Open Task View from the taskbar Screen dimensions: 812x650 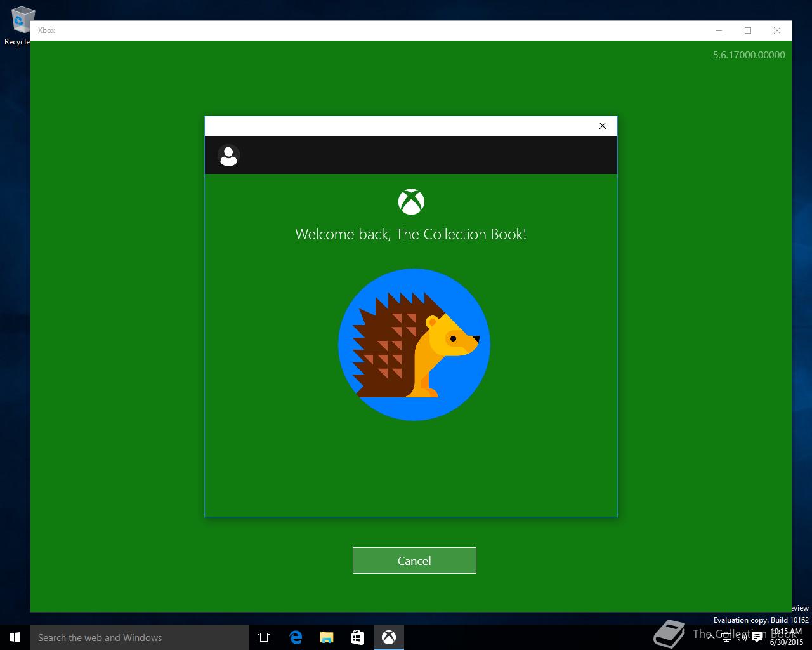(x=264, y=637)
